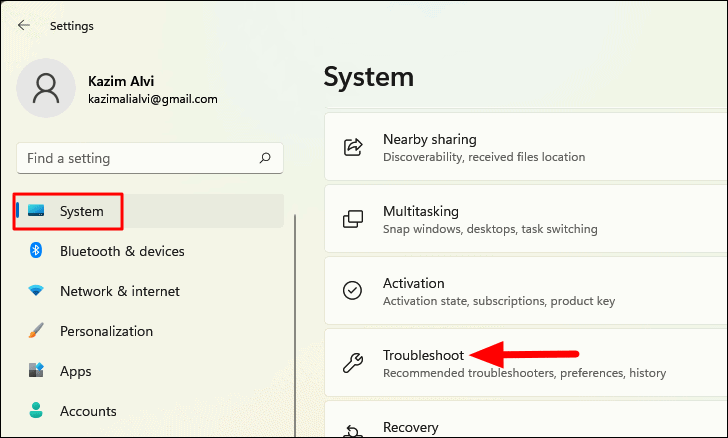Click the Multitasking overlapping windows icon
The image size is (728, 438).
point(353,219)
